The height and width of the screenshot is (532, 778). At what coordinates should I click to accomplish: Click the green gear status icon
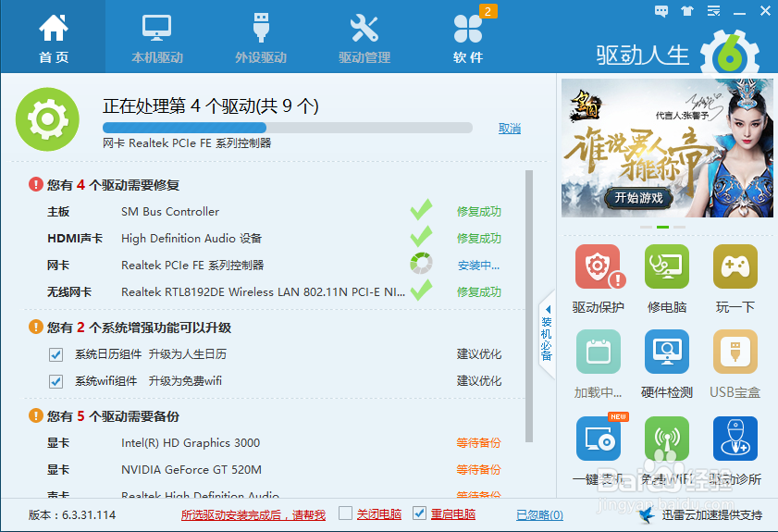pyautogui.click(x=47, y=119)
